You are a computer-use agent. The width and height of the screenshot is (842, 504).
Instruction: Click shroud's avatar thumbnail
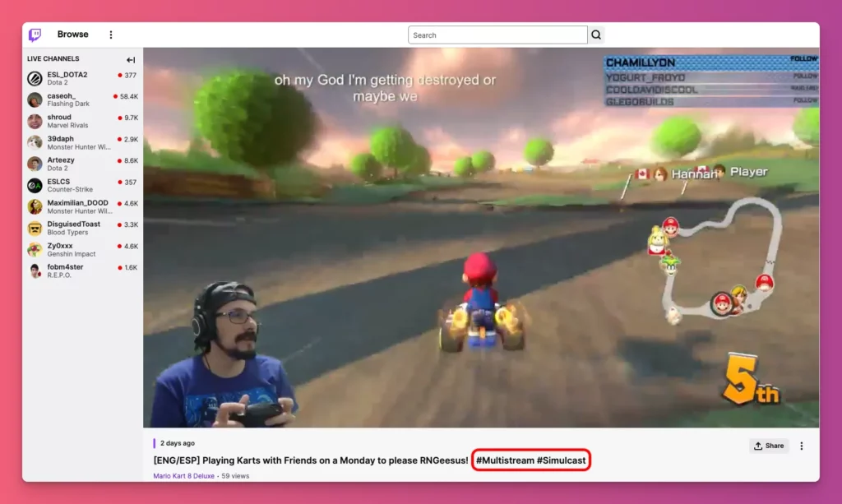34,121
